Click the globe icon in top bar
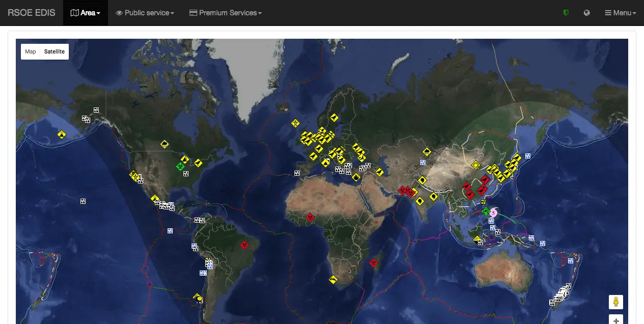This screenshot has width=644, height=324. (587, 13)
